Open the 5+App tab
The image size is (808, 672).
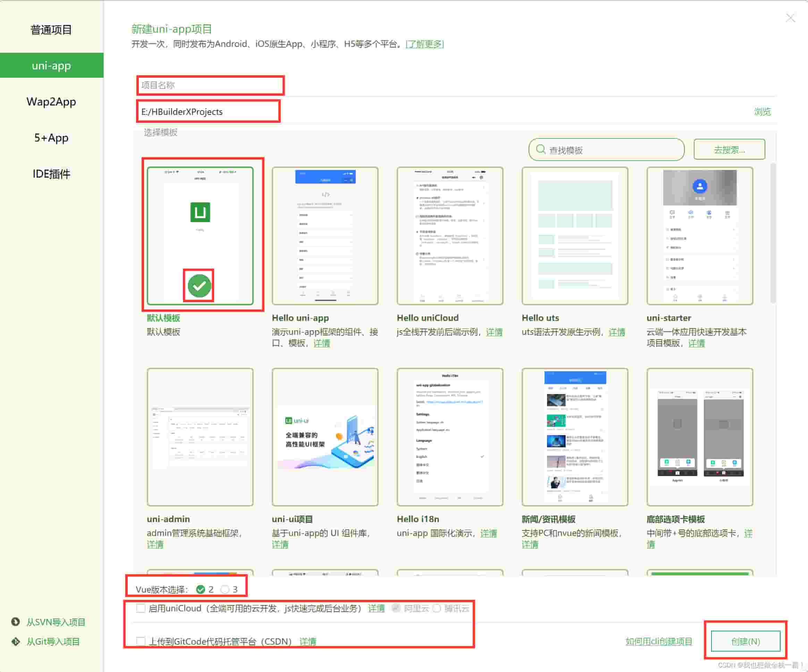tap(51, 138)
